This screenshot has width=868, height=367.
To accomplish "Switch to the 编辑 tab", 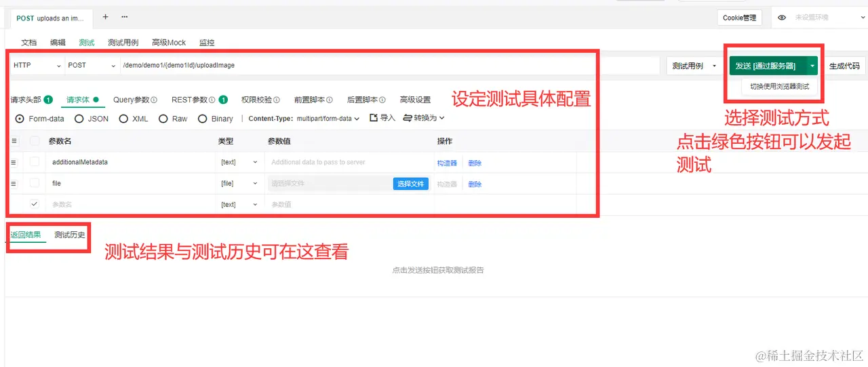I will (58, 42).
